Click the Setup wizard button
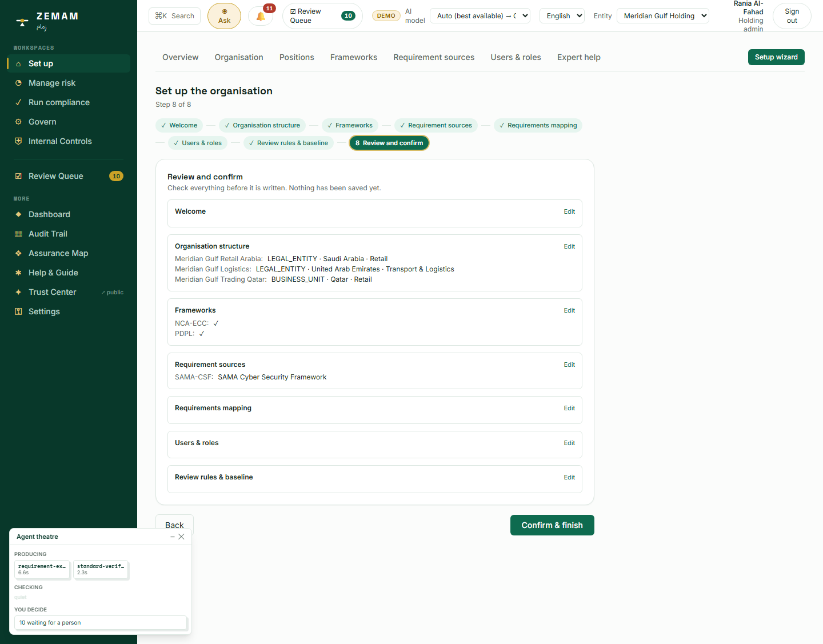This screenshot has height=644, width=823. [x=776, y=57]
